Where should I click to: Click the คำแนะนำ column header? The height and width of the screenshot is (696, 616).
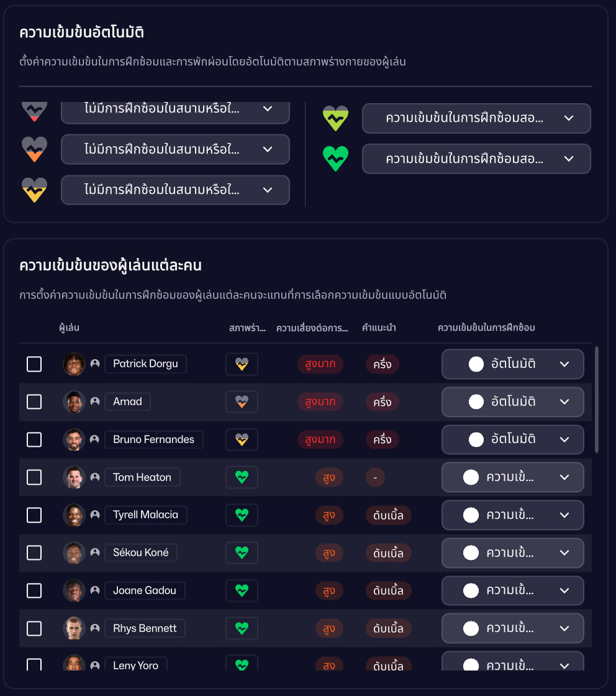point(379,327)
